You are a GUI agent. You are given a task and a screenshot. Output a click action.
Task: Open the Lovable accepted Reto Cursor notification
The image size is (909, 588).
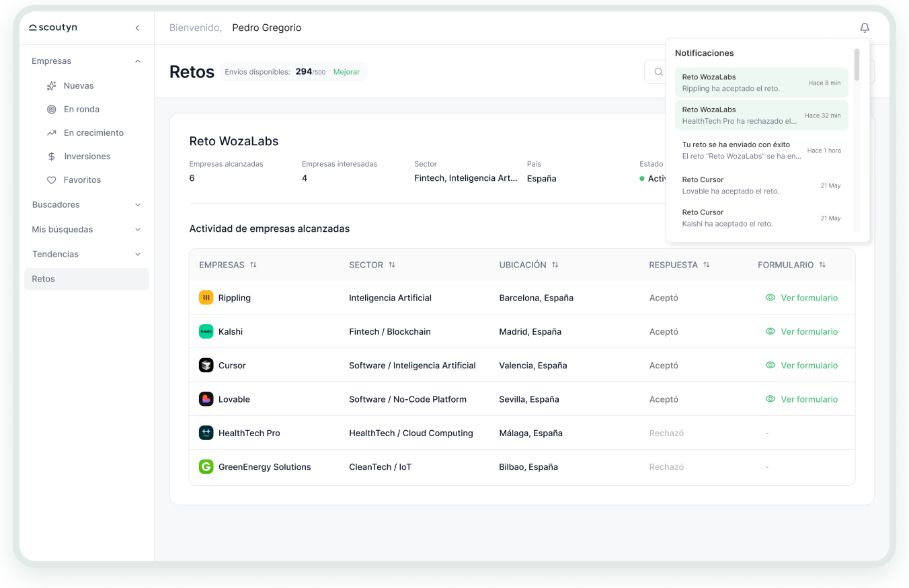pyautogui.click(x=762, y=185)
